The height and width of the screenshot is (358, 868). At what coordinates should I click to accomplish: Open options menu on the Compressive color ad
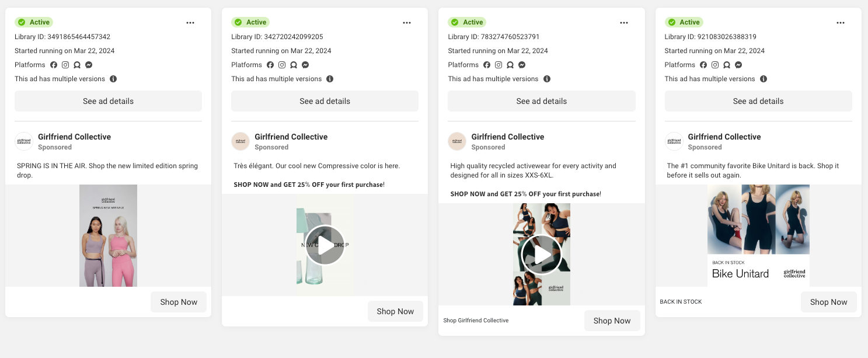[x=407, y=23]
